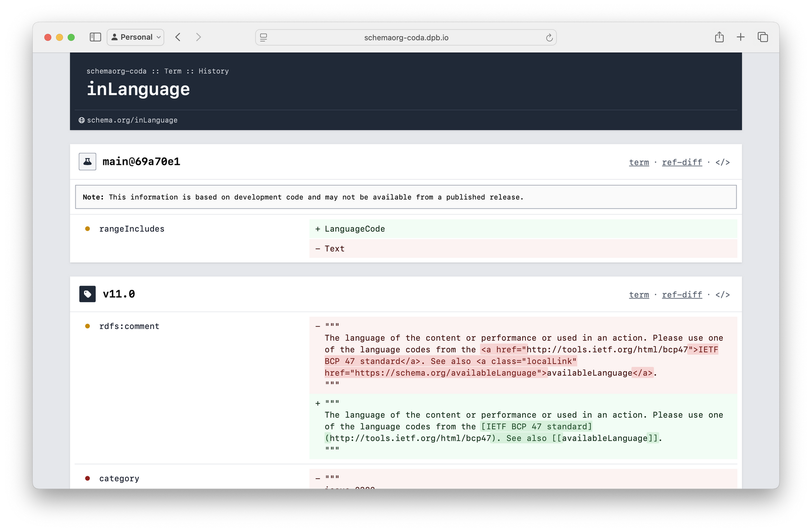Toggle the yellow dot beside rangeIncludes
Viewport: 812px width, 532px height.
point(87,228)
